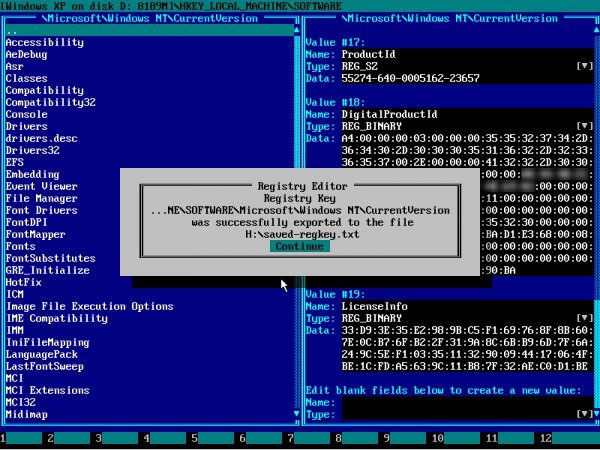600x450 pixels.
Task: Open the EFS registry key
Action: tap(15, 162)
